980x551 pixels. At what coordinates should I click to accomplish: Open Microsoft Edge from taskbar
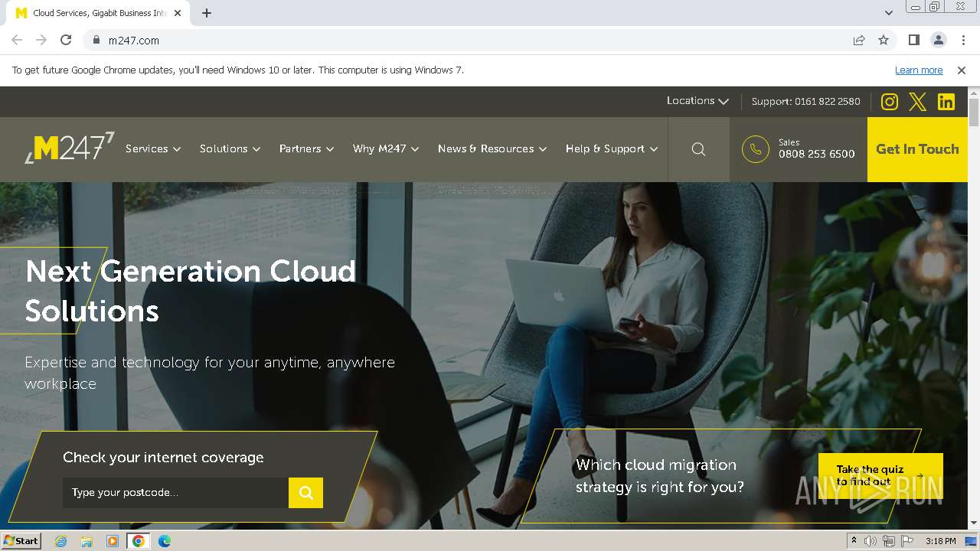(164, 541)
